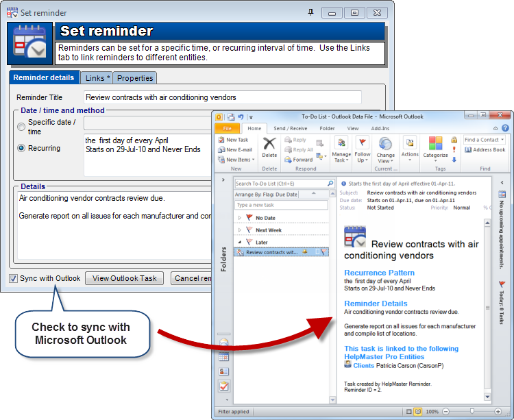Open New Items in Outlook ribbon
The image size is (514, 420).
pyautogui.click(x=236, y=160)
